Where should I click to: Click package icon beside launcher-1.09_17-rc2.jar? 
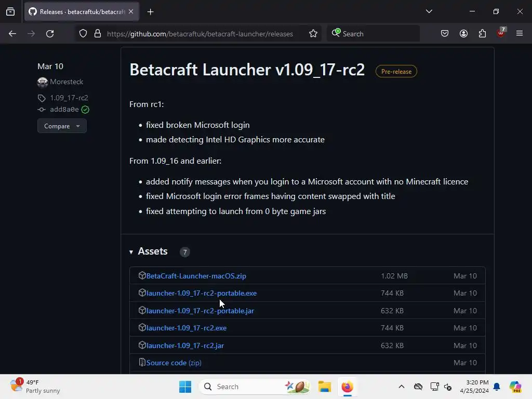pyautogui.click(x=142, y=345)
